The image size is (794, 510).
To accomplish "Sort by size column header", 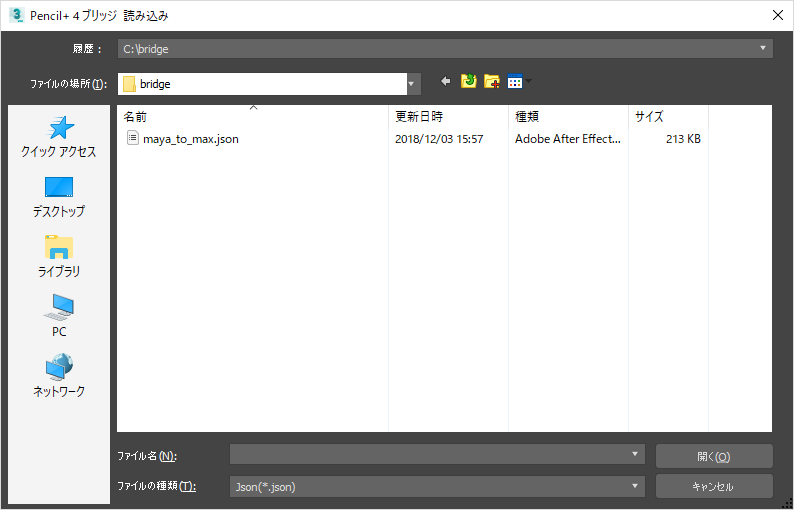I will [667, 117].
